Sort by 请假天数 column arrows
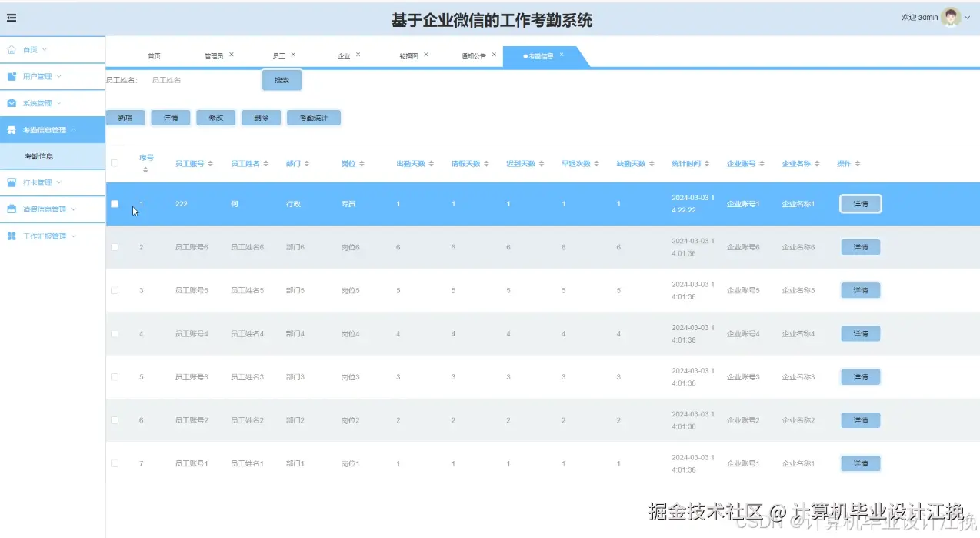980x538 pixels. [x=487, y=164]
